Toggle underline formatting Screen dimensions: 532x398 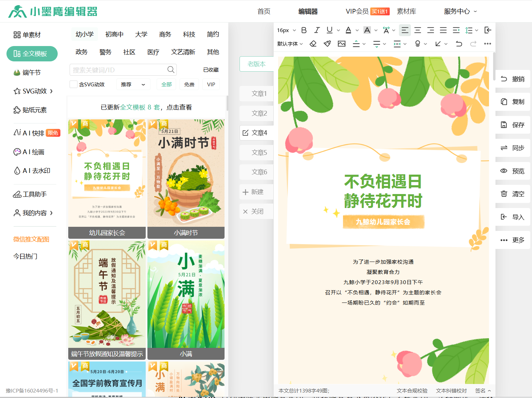[328, 30]
